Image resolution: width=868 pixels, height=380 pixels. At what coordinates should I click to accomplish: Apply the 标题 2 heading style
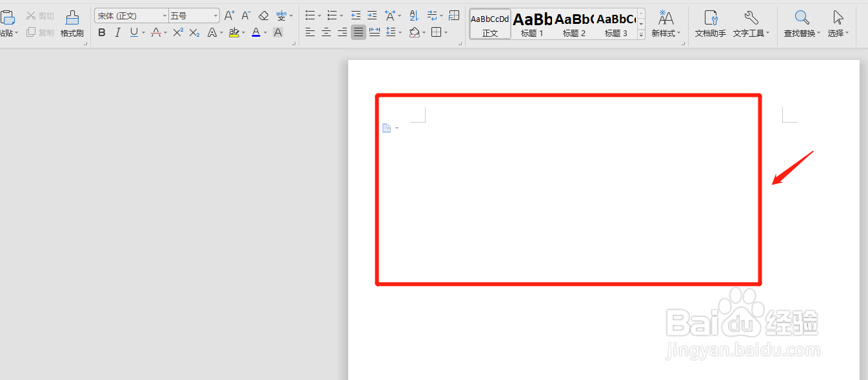[574, 24]
